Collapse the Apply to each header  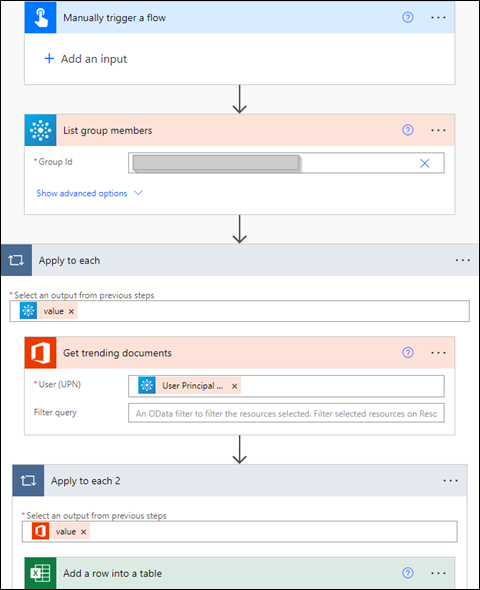click(239, 260)
